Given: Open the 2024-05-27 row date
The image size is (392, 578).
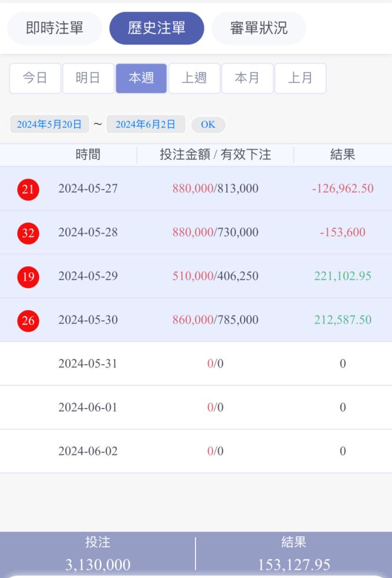Looking at the screenshot, I should [x=88, y=188].
